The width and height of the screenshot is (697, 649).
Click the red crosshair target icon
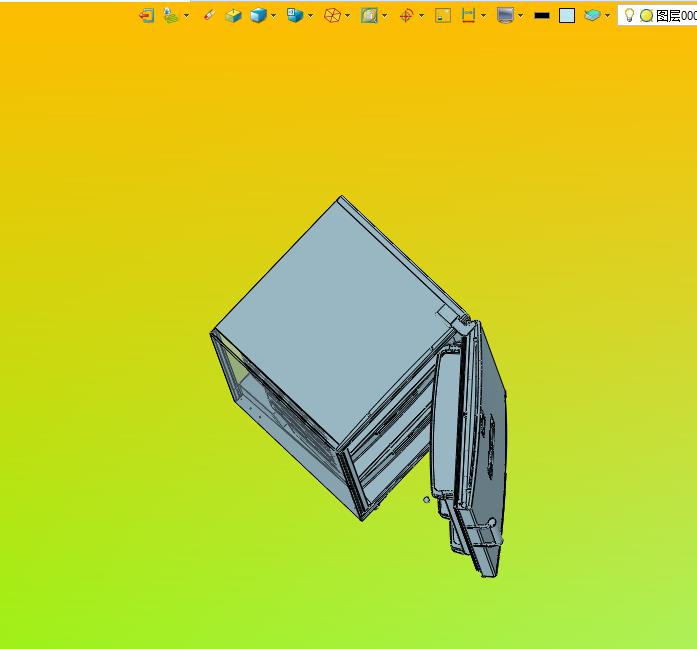(406, 16)
